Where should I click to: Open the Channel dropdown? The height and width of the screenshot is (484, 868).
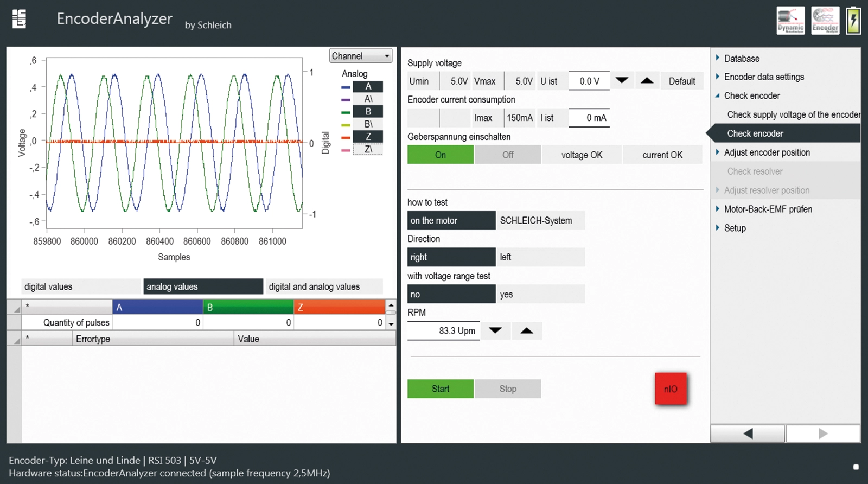[361, 56]
